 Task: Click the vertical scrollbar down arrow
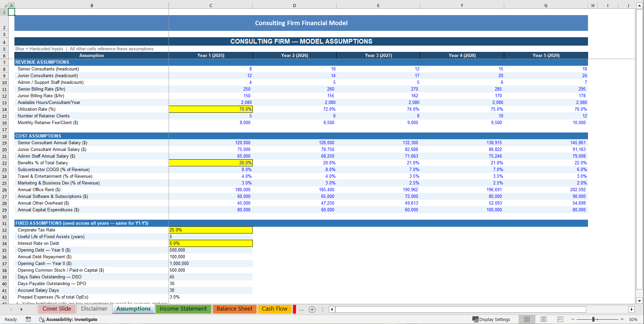click(x=639, y=301)
